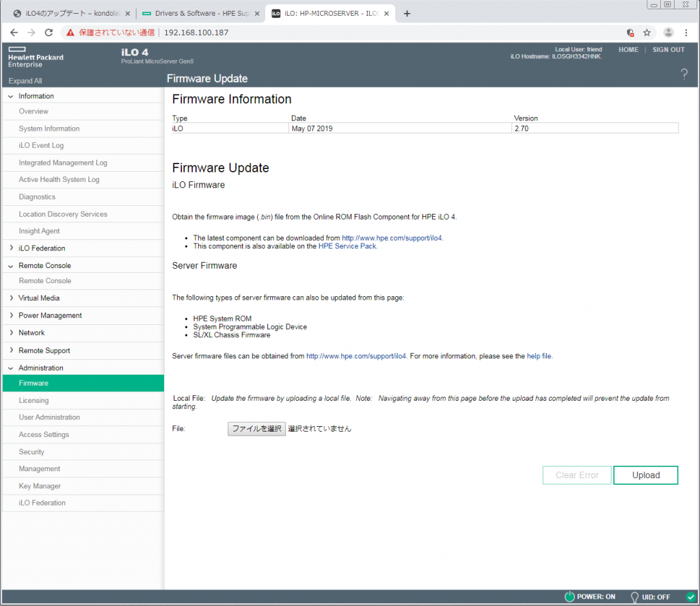
Task: Expand the Power Management section
Action: (x=50, y=315)
